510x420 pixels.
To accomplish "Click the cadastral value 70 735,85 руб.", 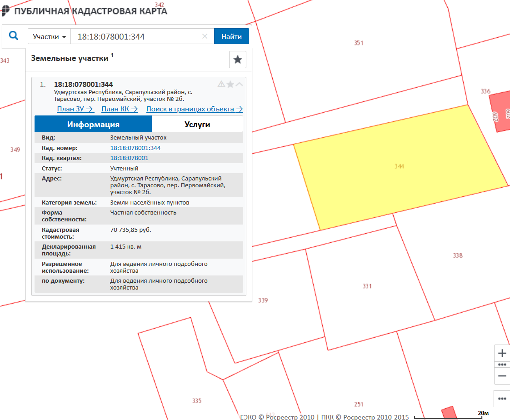I will point(131,230).
